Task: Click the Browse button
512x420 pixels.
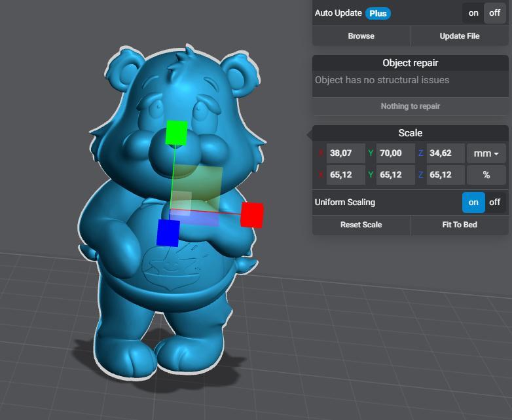Action: tap(361, 36)
